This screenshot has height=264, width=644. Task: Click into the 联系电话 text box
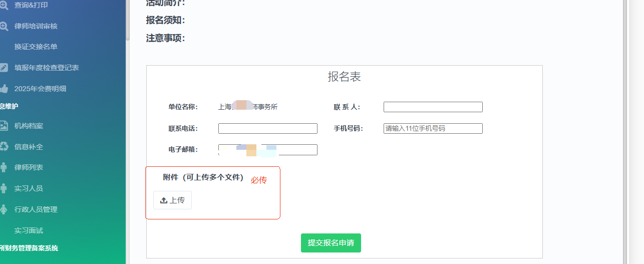[267, 129]
